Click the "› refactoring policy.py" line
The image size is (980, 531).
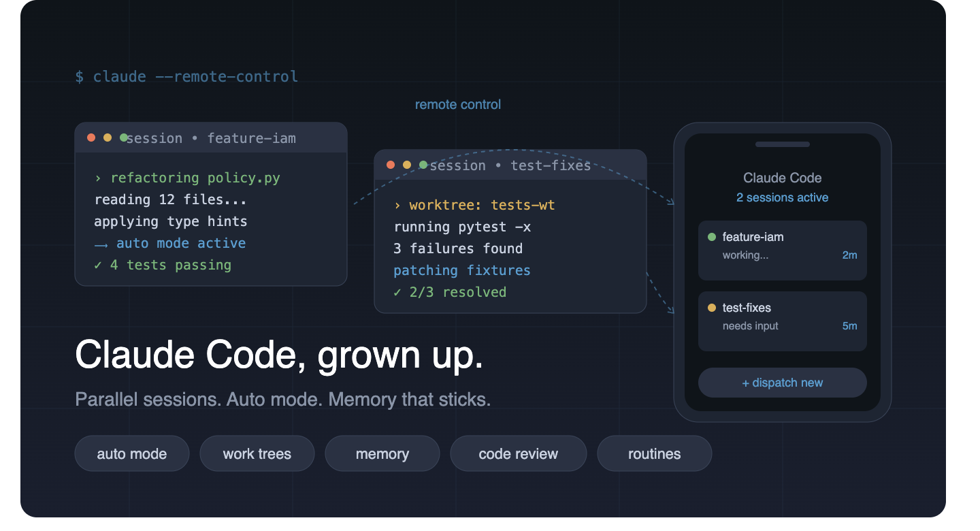pos(187,178)
